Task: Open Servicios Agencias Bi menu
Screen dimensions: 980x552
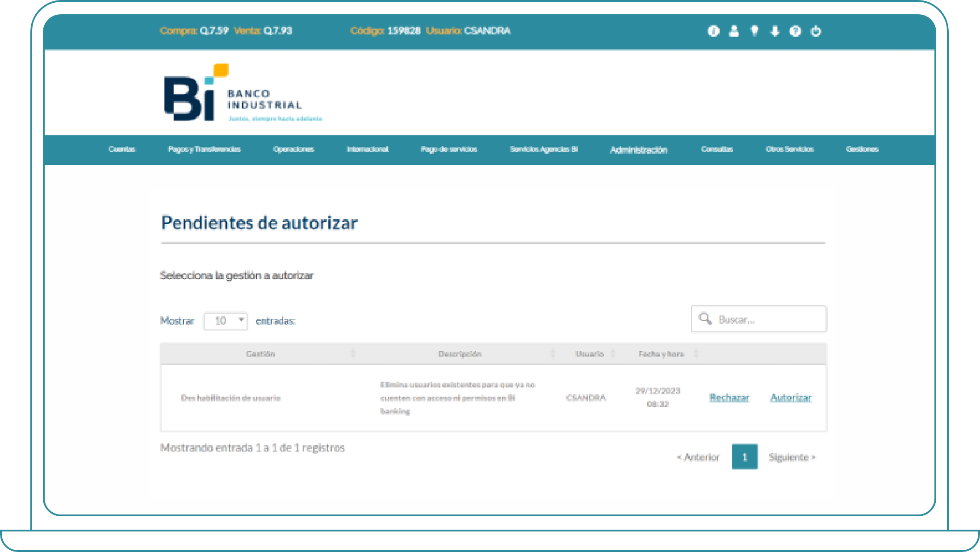Action: pyautogui.click(x=544, y=149)
